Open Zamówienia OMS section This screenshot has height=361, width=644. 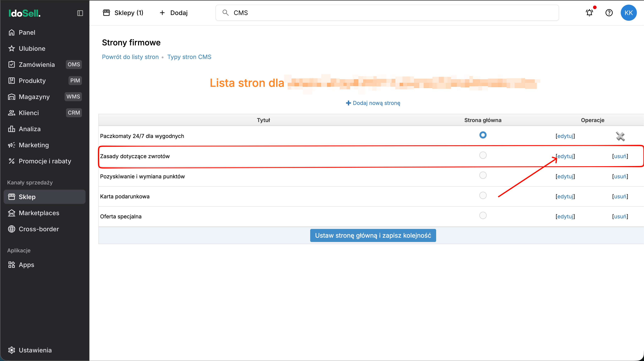[x=45, y=65]
